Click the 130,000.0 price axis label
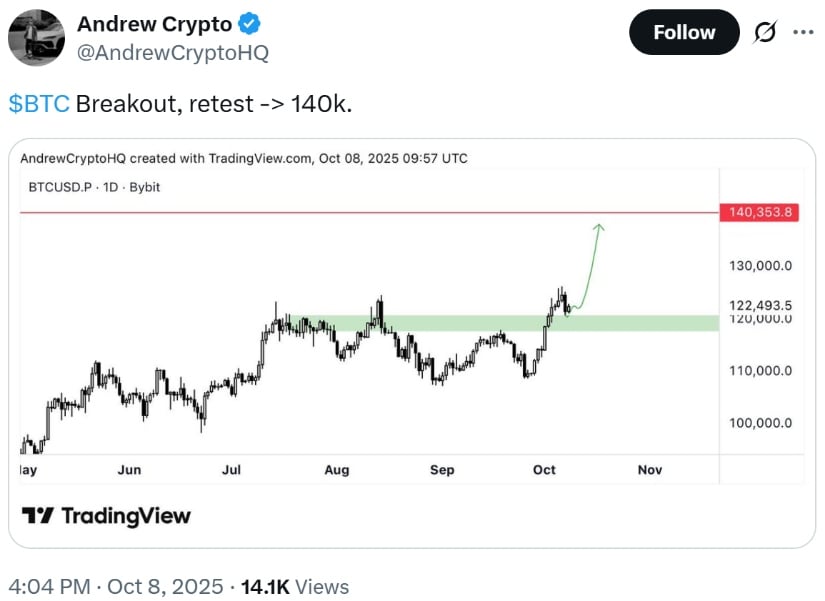Image resolution: width=825 pixels, height=601 pixels. coord(760,266)
